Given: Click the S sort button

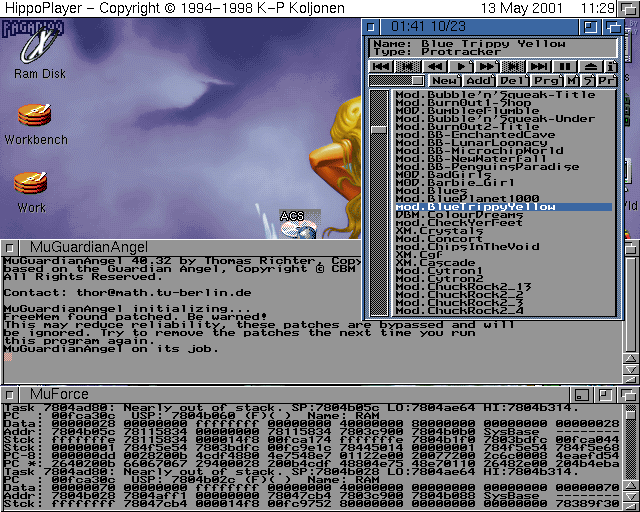Looking at the screenshot, I should tap(588, 80).
